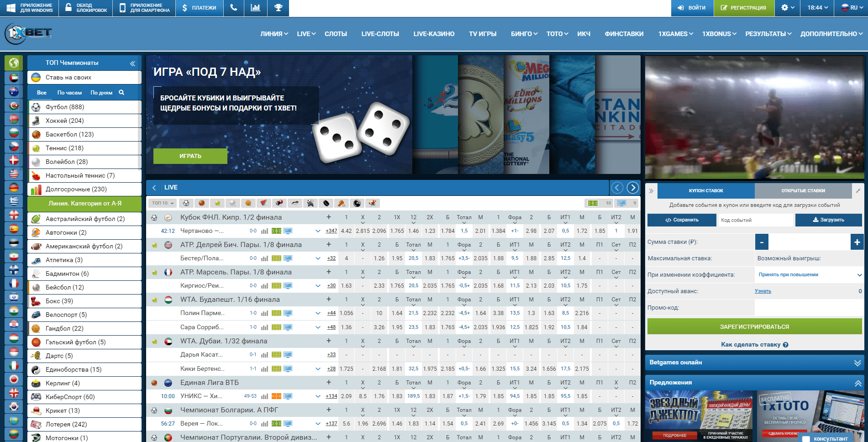The width and height of the screenshot is (868, 442).
Task: Filter live events by Mortal Kombat icon
Action: 357,203
